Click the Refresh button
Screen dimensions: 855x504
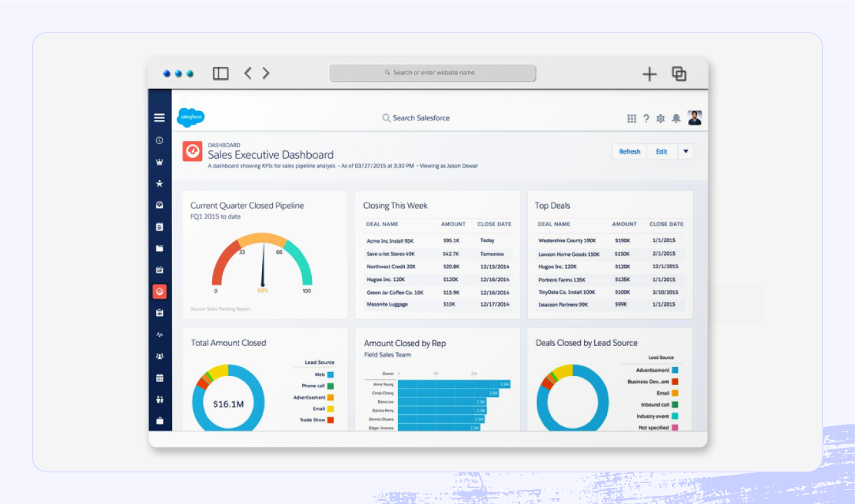click(x=629, y=151)
